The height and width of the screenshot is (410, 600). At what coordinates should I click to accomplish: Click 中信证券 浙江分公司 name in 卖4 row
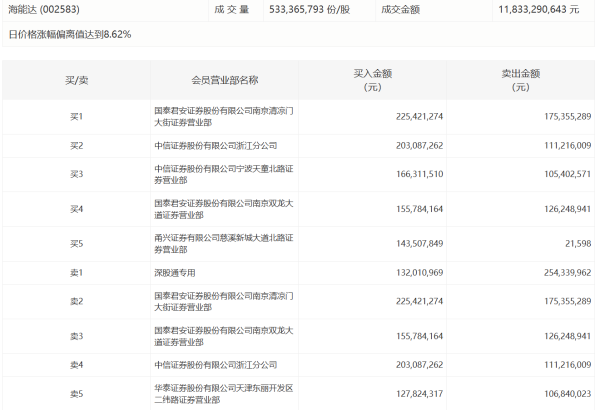point(216,365)
